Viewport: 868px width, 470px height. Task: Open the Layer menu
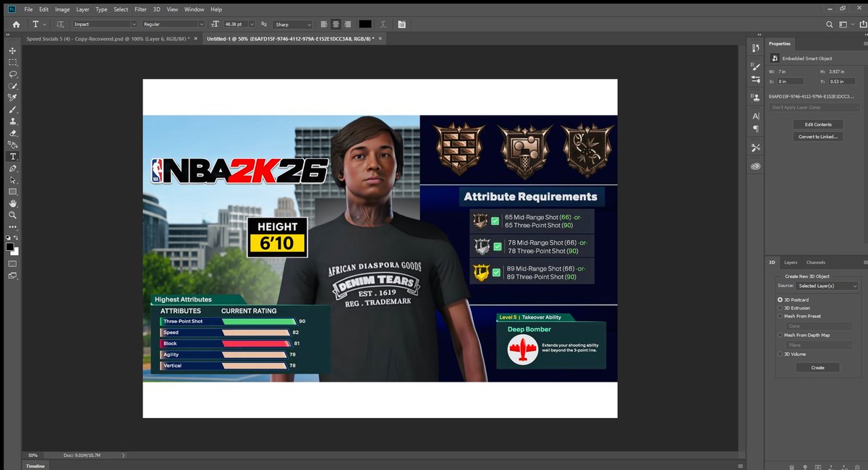pyautogui.click(x=82, y=9)
